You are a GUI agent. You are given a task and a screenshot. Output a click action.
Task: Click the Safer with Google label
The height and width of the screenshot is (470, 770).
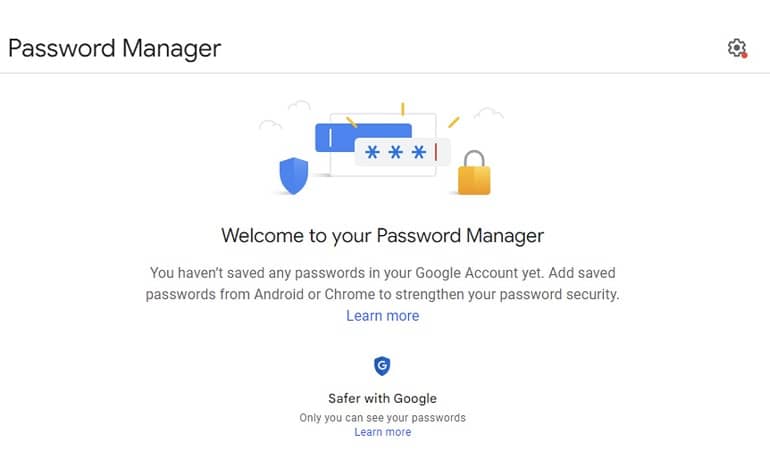[x=382, y=398]
